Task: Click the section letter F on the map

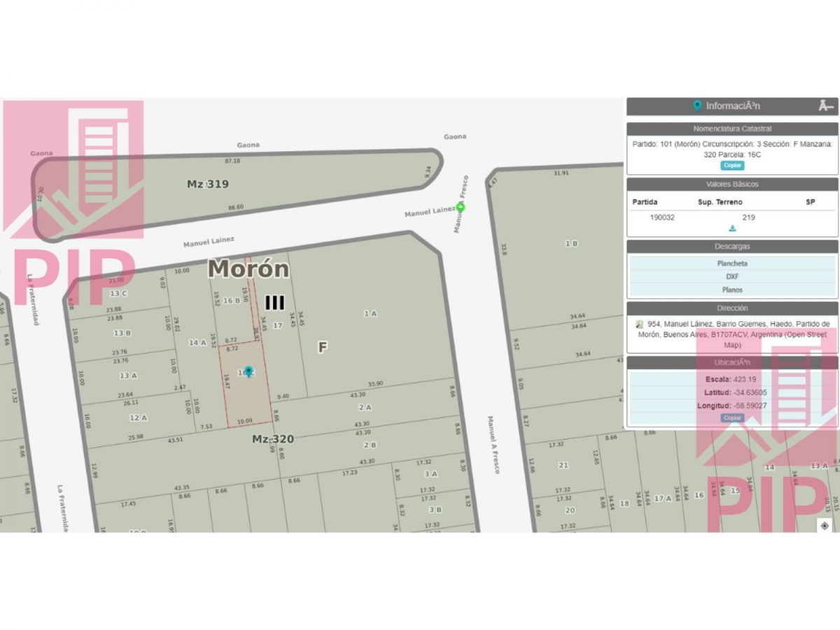Action: [x=323, y=347]
